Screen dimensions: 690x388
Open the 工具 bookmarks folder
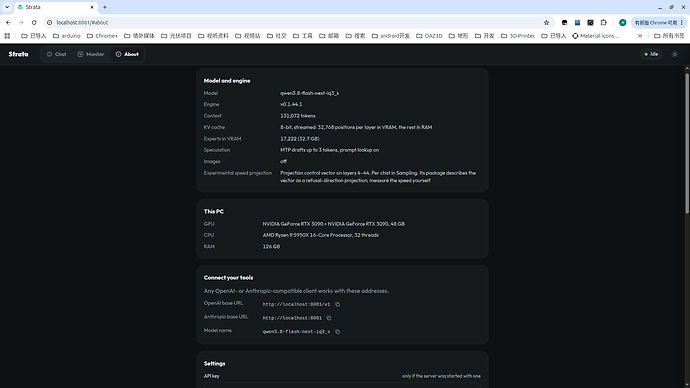coord(302,36)
